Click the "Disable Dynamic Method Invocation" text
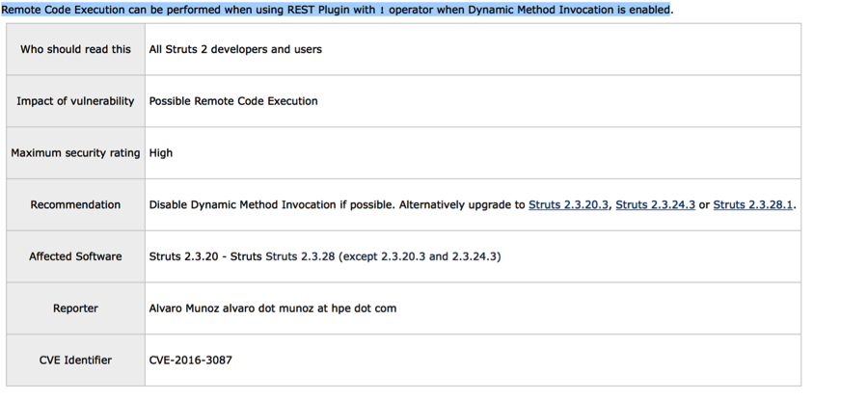Screen dimensions: 868x400 pos(245,205)
